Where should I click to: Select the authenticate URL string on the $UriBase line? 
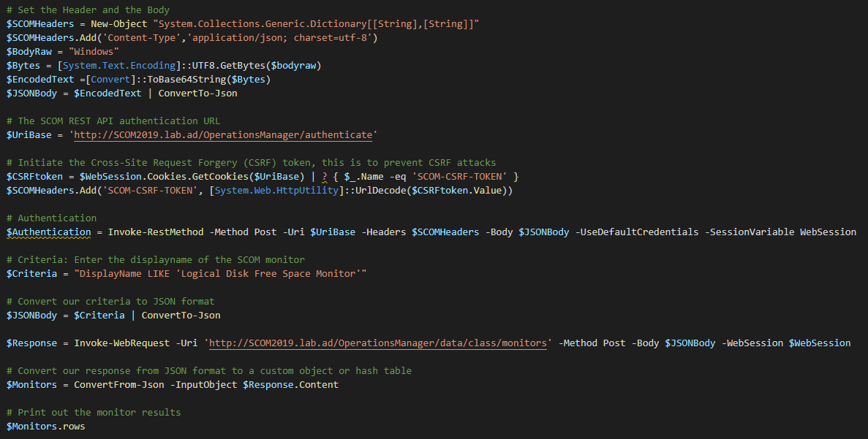click(x=223, y=135)
